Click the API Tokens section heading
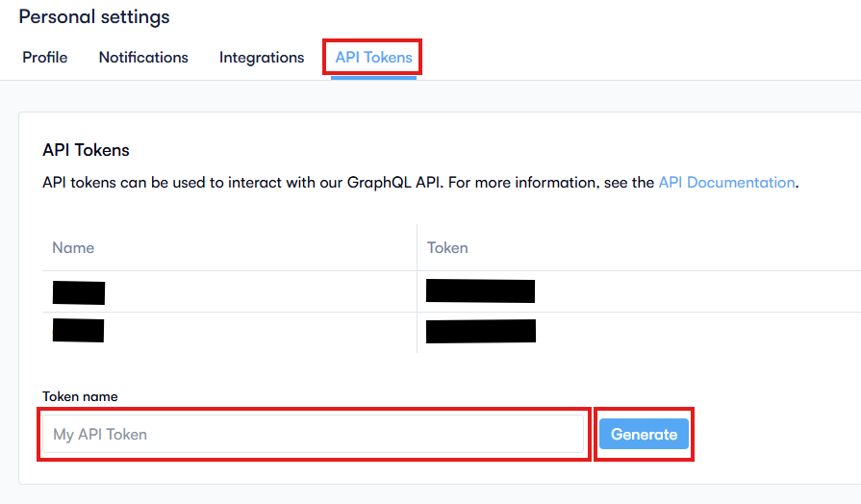The width and height of the screenshot is (861, 504). click(x=86, y=150)
